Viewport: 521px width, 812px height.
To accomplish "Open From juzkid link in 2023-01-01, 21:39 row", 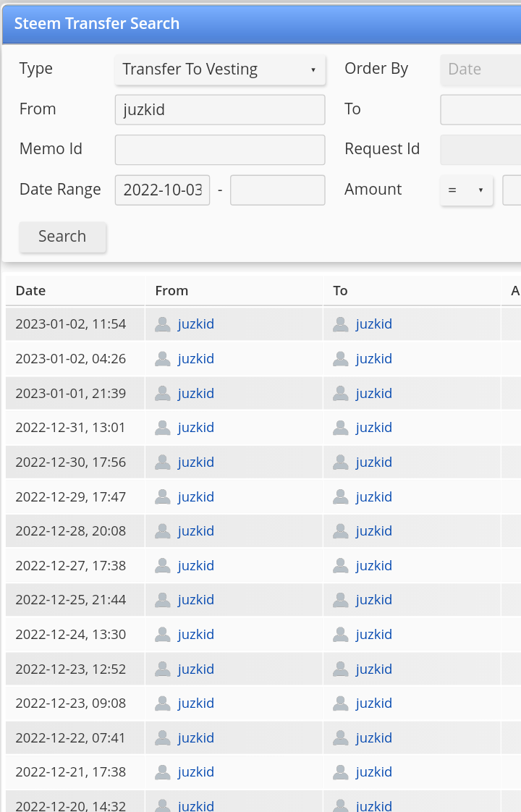I will [196, 394].
